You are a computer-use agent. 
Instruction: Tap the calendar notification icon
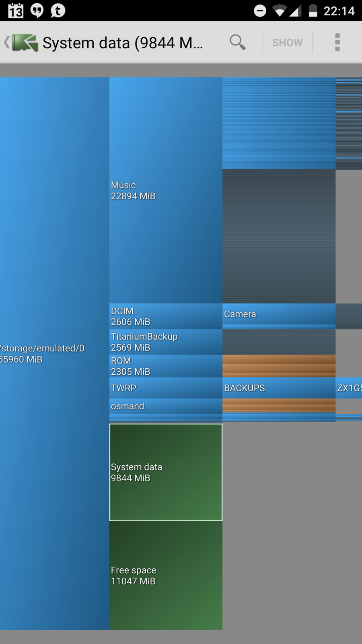16,10
